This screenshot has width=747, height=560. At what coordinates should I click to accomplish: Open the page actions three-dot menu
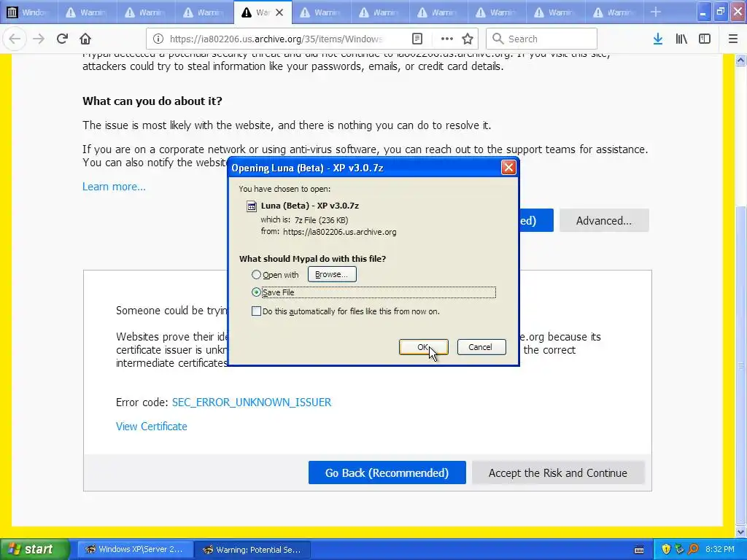[x=447, y=39]
